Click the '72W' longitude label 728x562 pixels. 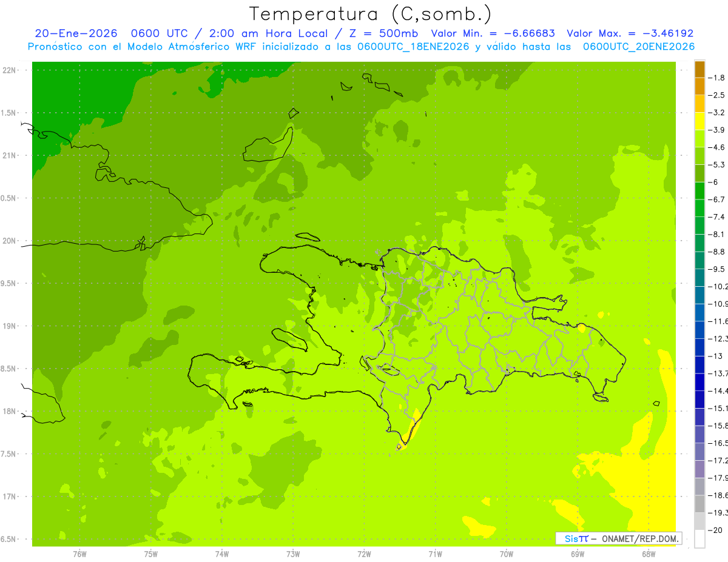(364, 554)
